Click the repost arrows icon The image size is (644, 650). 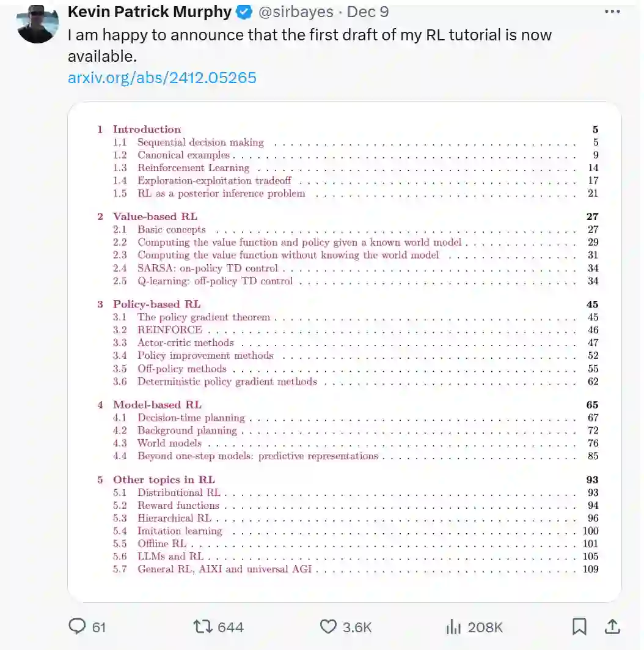202,626
